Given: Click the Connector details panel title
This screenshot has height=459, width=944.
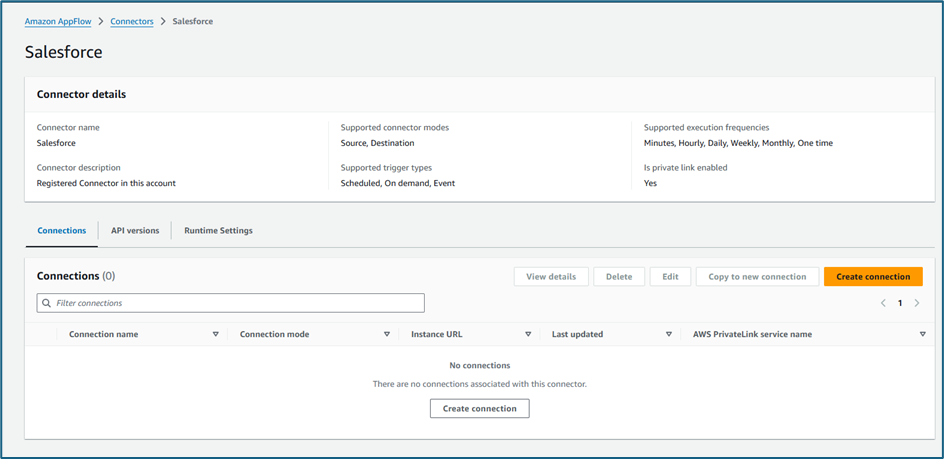Looking at the screenshot, I should (x=81, y=95).
